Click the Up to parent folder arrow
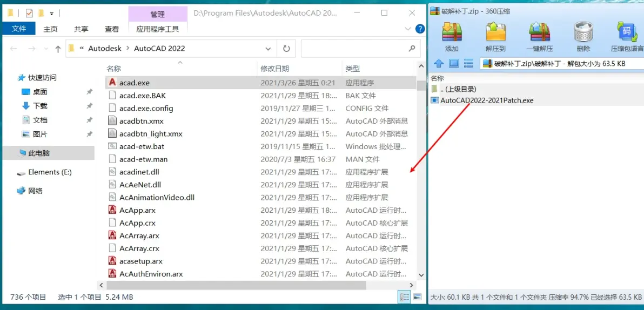This screenshot has height=310, width=644. 58,49
